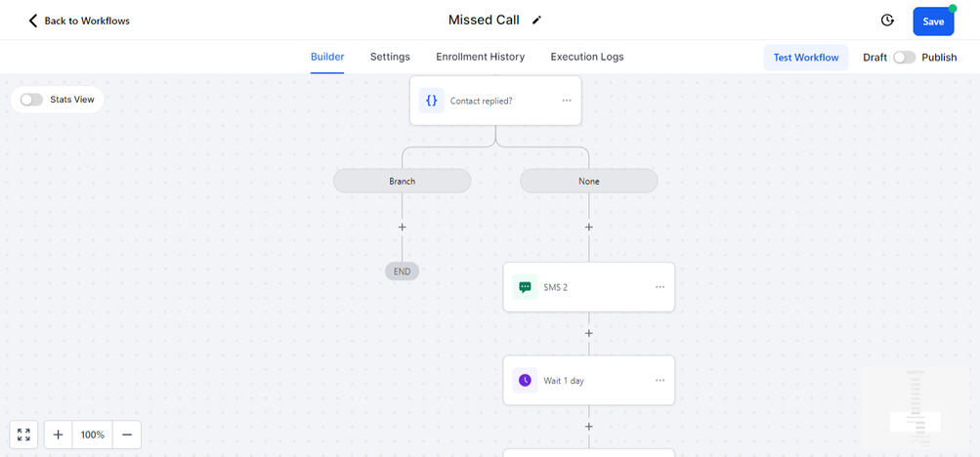Enable the Stats View toggle
This screenshot has width=980, height=457.
tap(31, 100)
